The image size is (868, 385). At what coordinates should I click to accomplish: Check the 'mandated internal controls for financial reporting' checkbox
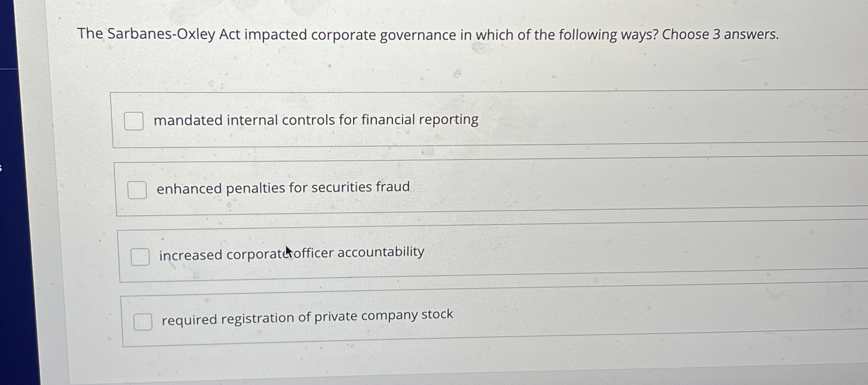point(135,121)
